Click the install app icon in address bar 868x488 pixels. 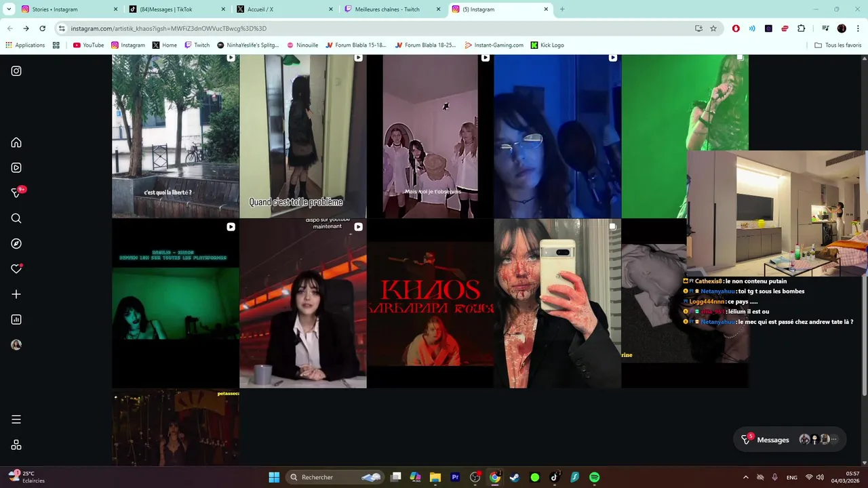coord(698,28)
